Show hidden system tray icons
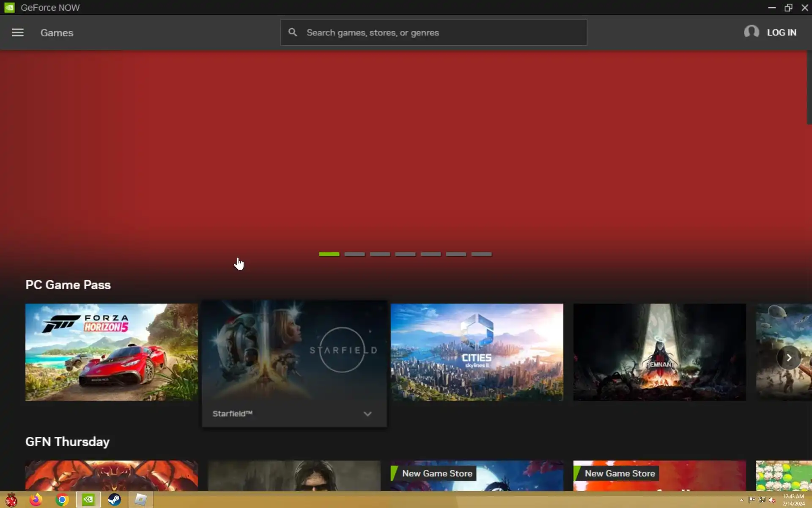The height and width of the screenshot is (508, 812). click(x=741, y=500)
